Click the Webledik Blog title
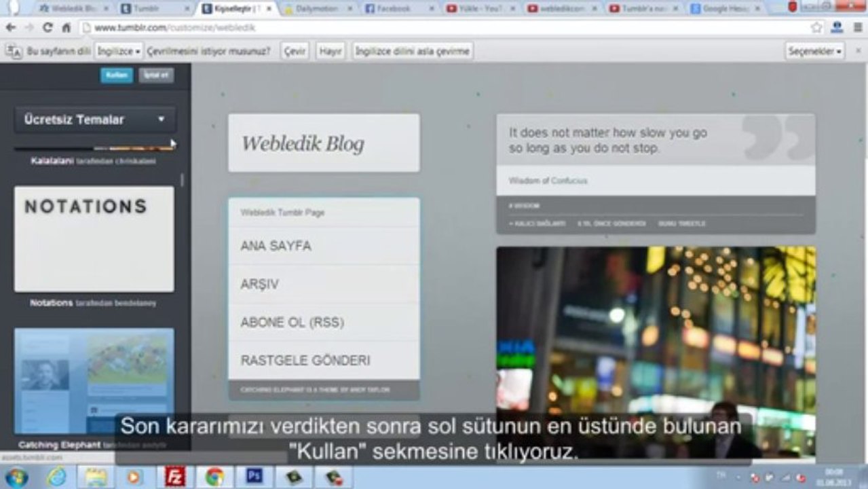 (303, 143)
